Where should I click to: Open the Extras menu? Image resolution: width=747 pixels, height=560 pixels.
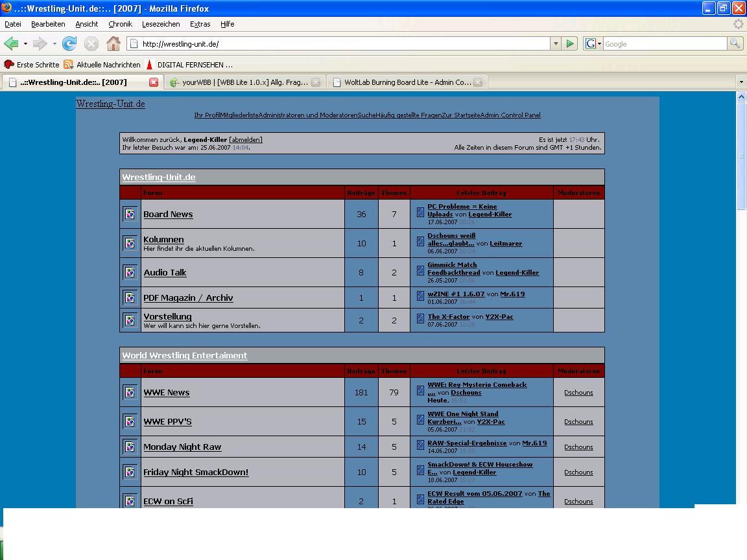click(200, 24)
